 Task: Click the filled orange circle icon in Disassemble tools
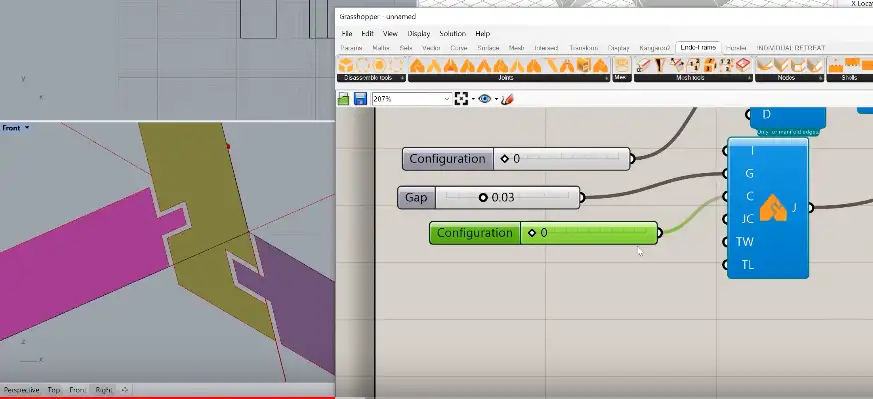pyautogui.click(x=379, y=65)
